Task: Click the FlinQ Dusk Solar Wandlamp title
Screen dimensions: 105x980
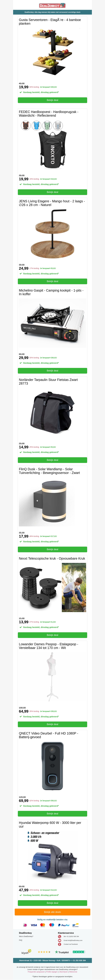Action: coord(49,471)
